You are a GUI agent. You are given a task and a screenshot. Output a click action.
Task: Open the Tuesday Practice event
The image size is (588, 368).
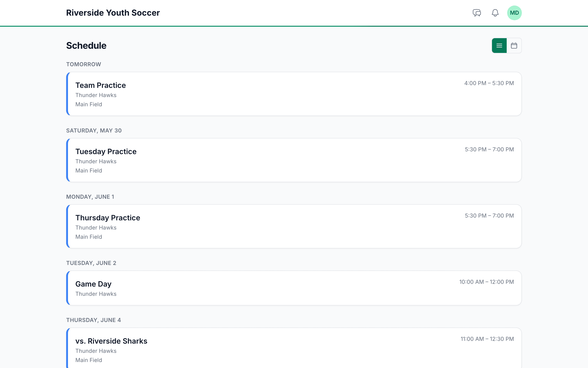tap(294, 160)
